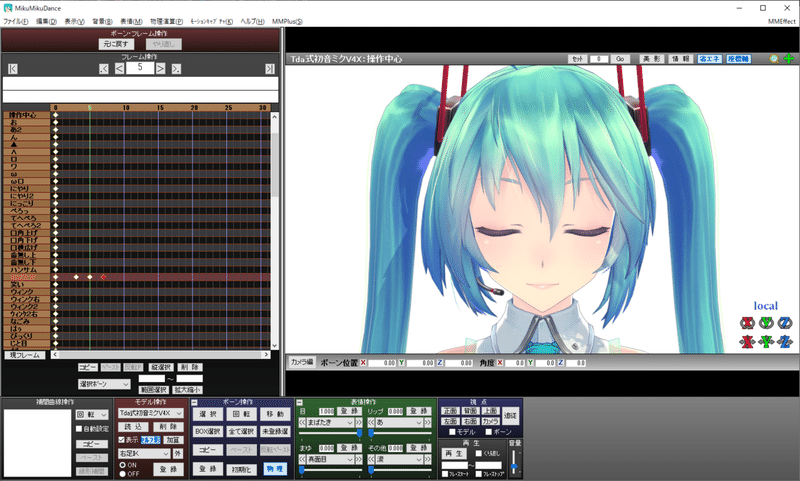
Task: Toggle 自動設定 auto-setting checkbox
Action: pos(79,429)
